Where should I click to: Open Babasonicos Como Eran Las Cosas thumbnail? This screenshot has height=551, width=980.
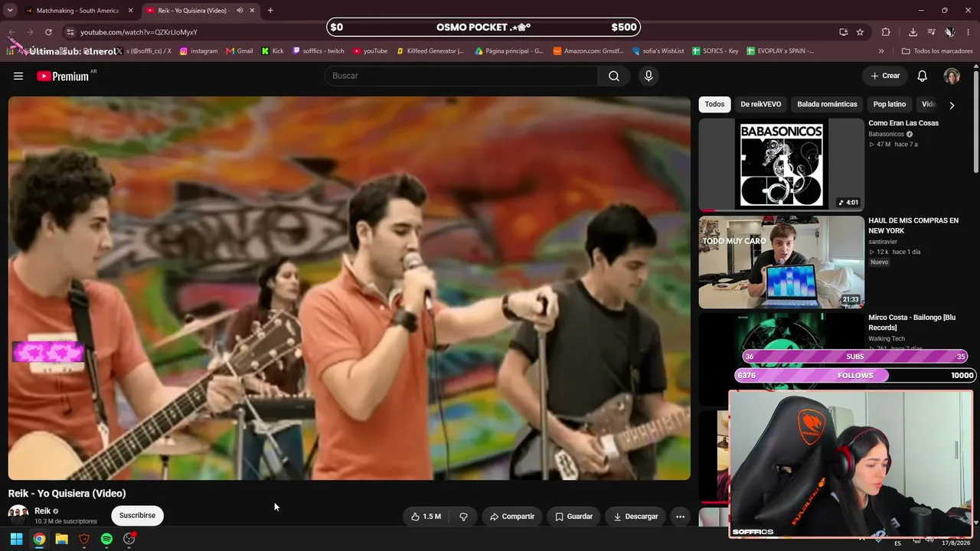781,164
